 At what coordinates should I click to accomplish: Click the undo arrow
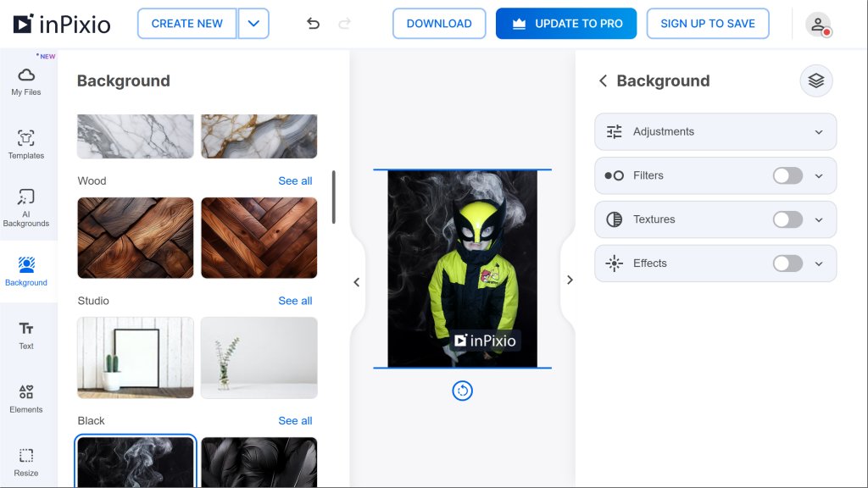(314, 23)
